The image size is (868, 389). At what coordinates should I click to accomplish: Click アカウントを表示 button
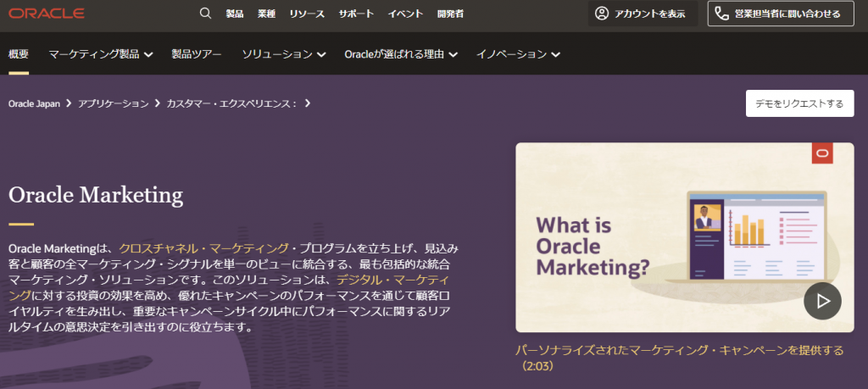point(643,14)
